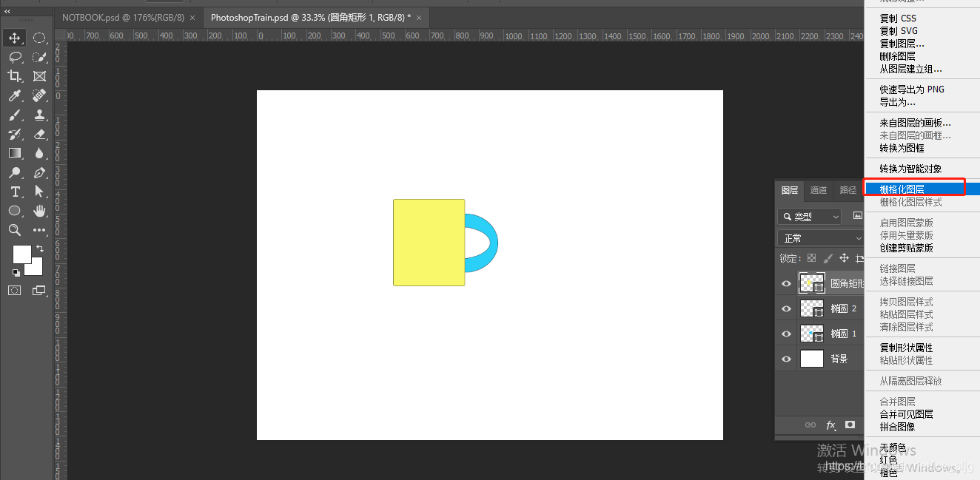
Task: Select the Hand tool
Action: click(39, 211)
